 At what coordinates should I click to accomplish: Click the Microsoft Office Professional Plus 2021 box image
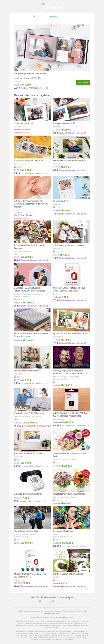pyautogui.click(x=71, y=274)
